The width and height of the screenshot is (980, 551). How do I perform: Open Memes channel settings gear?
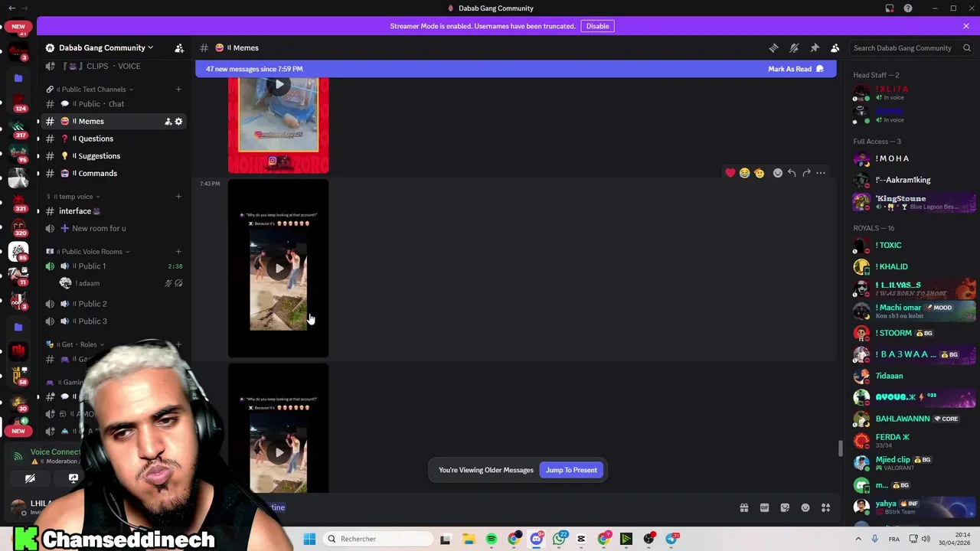(179, 122)
